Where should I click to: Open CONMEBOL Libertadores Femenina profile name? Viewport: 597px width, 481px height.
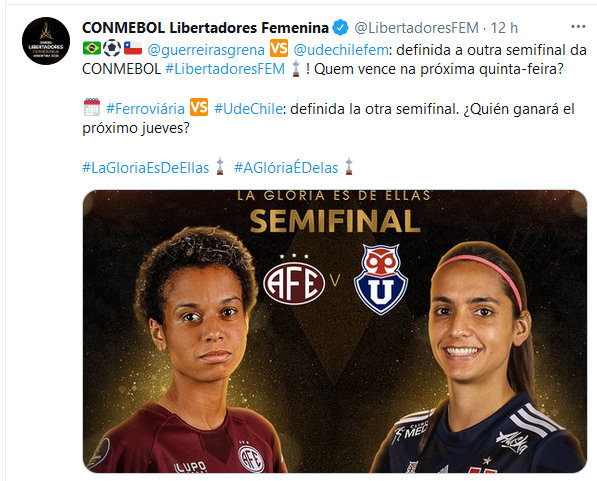click(205, 28)
